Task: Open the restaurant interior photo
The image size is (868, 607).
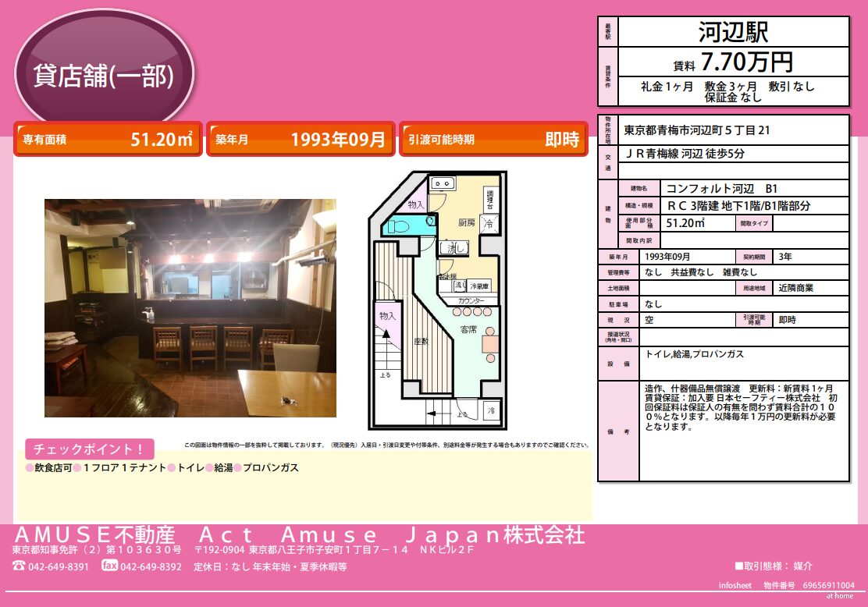Action: pyautogui.click(x=190, y=308)
